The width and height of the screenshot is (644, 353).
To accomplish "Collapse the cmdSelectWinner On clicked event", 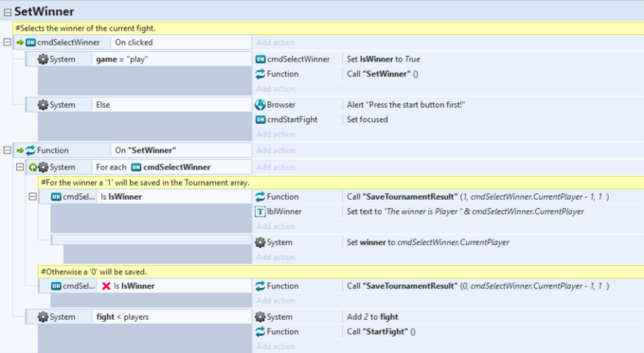I will (x=7, y=43).
